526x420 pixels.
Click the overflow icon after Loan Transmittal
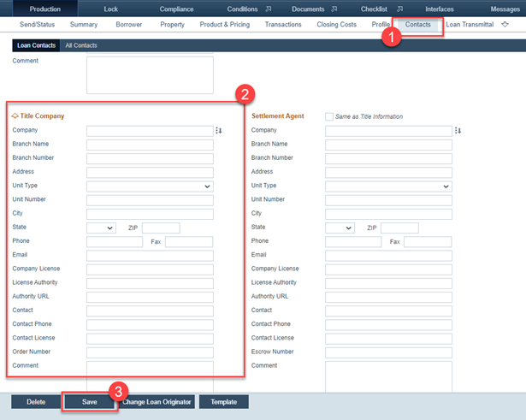pos(504,25)
